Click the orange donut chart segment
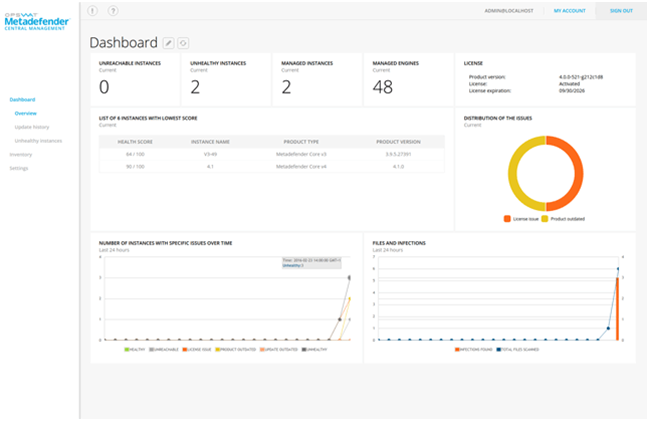The height and width of the screenshot is (421, 649). (578, 174)
